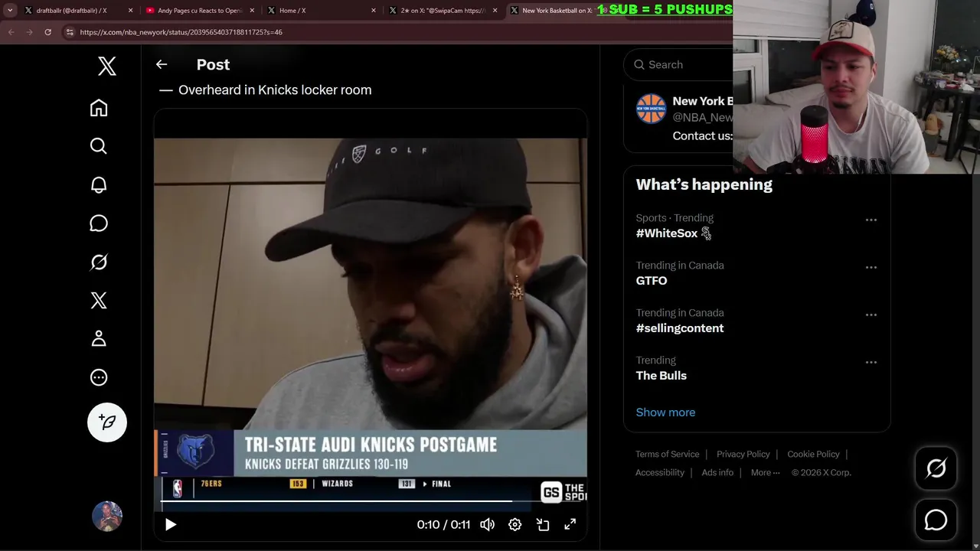The width and height of the screenshot is (980, 551).
Task: Open browser tab search dropdown arrow
Action: [x=10, y=11]
